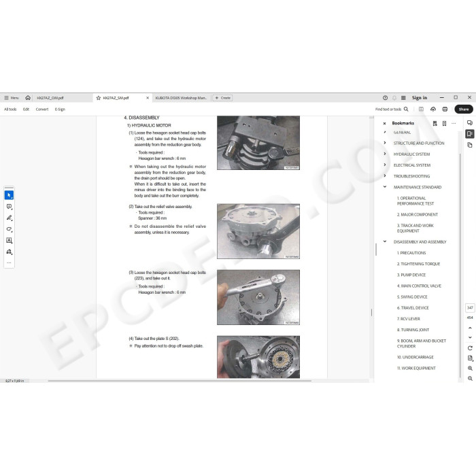The width and height of the screenshot is (476, 476).
Task: Open 3. TRACK AND WORK EQUIPMENT bookmark
Action: pyautogui.click(x=415, y=228)
